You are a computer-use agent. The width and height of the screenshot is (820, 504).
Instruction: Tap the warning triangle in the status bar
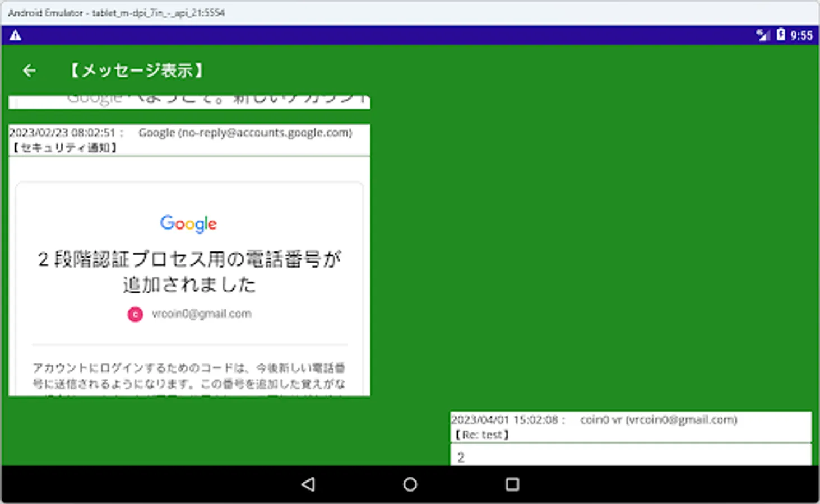16,35
